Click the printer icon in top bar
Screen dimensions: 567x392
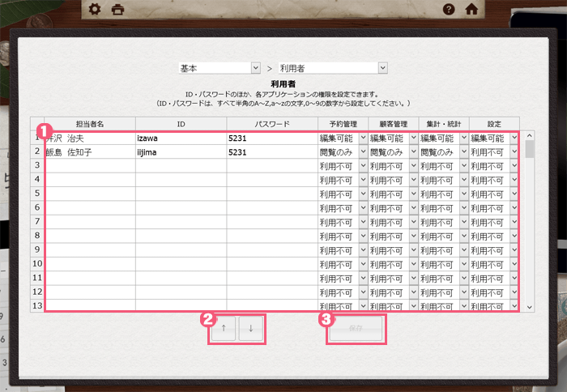click(118, 10)
